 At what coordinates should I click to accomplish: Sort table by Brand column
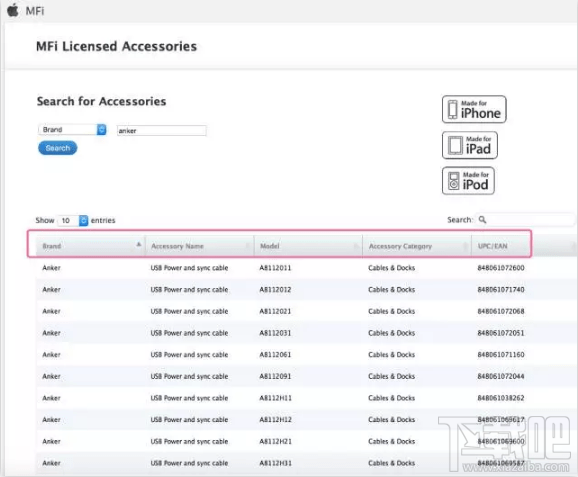tap(90, 246)
